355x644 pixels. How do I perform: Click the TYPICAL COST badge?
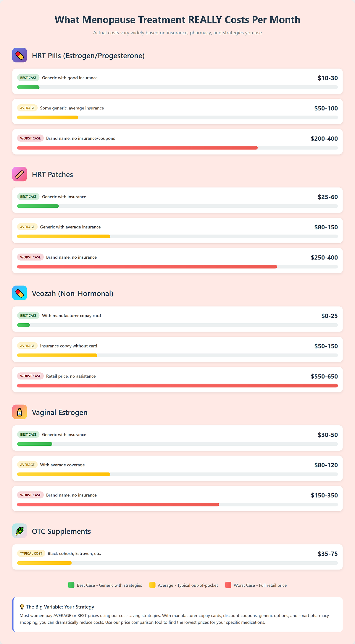tap(31, 554)
